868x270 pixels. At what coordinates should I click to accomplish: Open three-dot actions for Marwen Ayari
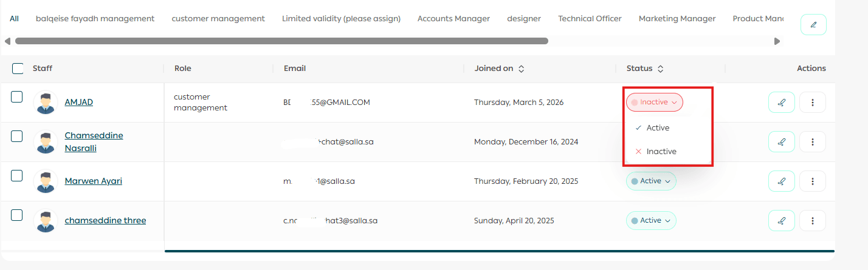tap(812, 181)
